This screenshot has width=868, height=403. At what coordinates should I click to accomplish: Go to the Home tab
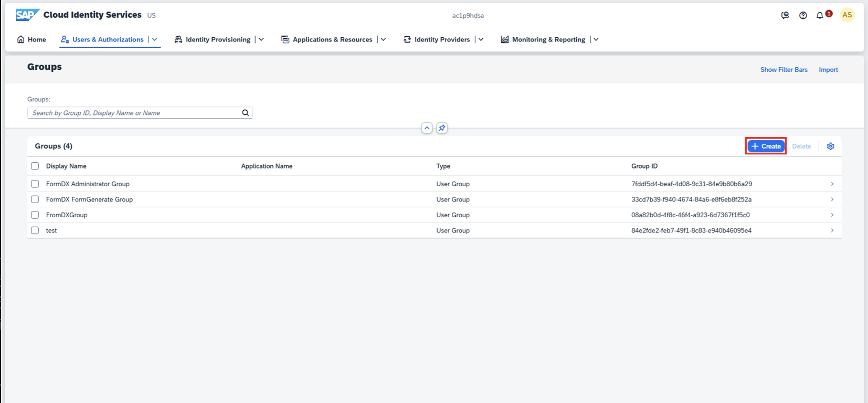click(x=31, y=39)
